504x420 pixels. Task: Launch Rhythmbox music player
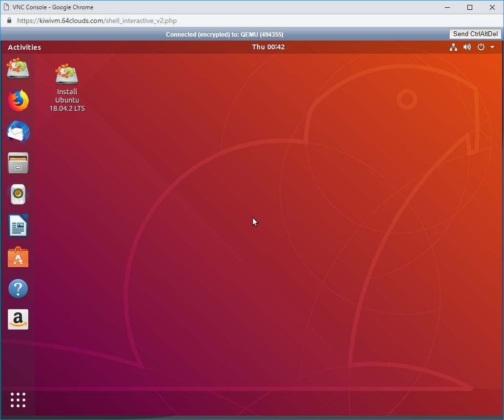[18, 194]
